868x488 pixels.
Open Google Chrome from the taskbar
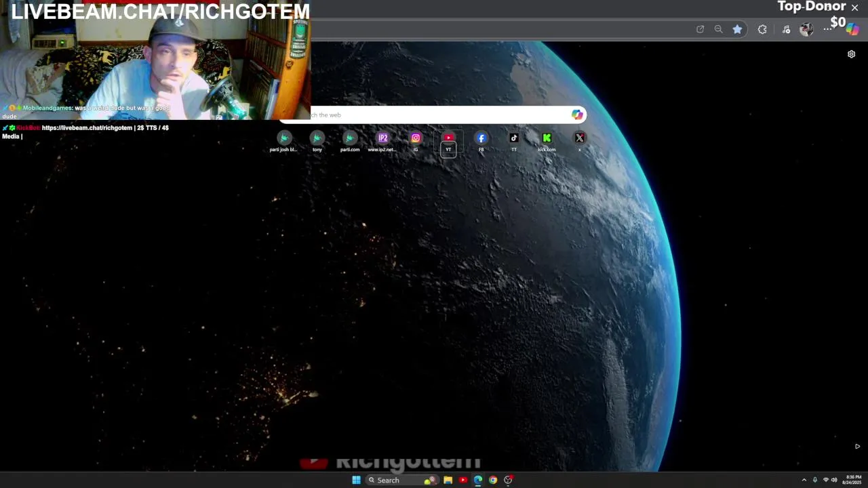click(x=493, y=480)
